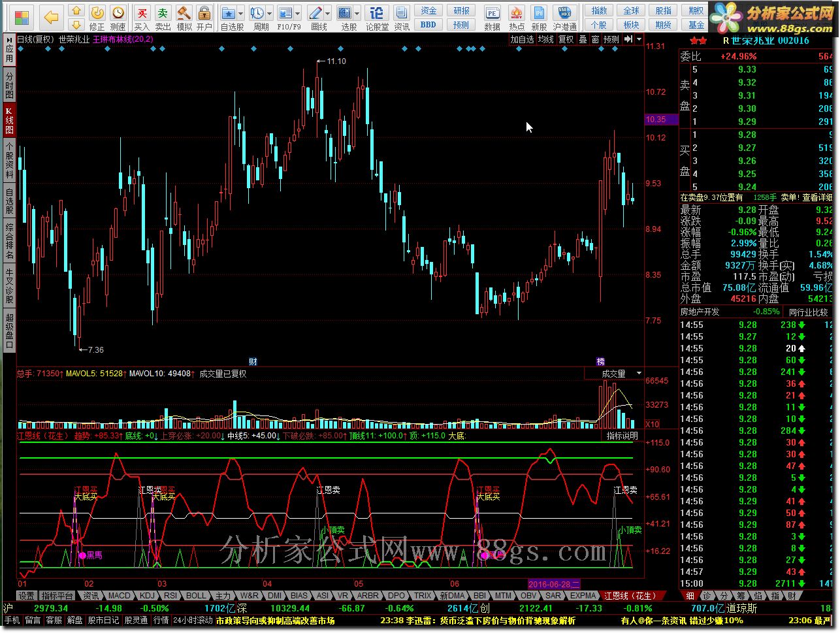Open the 超级盘口 sidebar tab
This screenshot has width=840, height=633.
pyautogui.click(x=9, y=331)
